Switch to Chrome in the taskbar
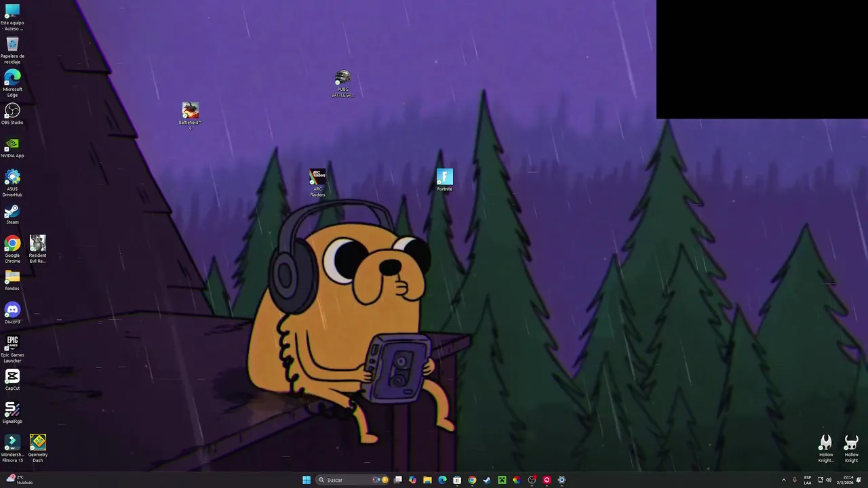 pyautogui.click(x=472, y=480)
